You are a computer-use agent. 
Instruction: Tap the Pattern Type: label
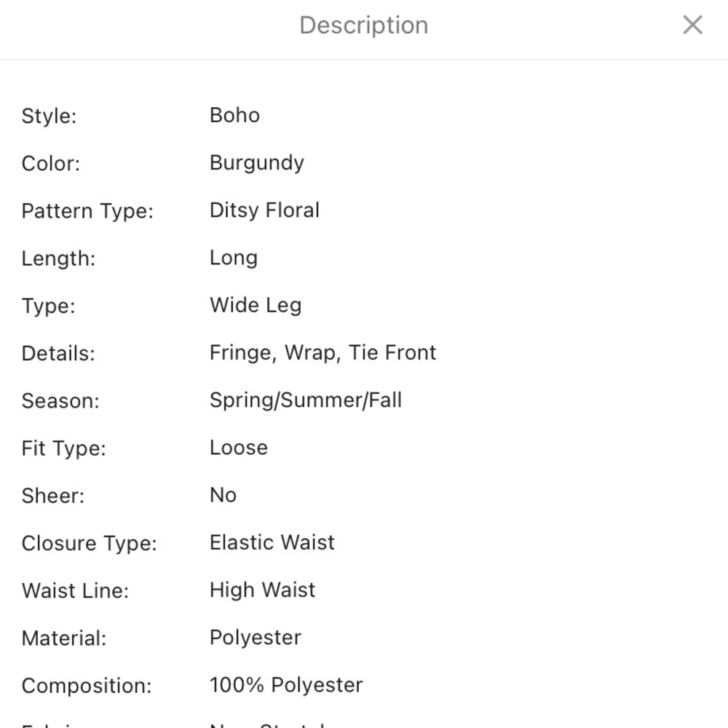87,211
